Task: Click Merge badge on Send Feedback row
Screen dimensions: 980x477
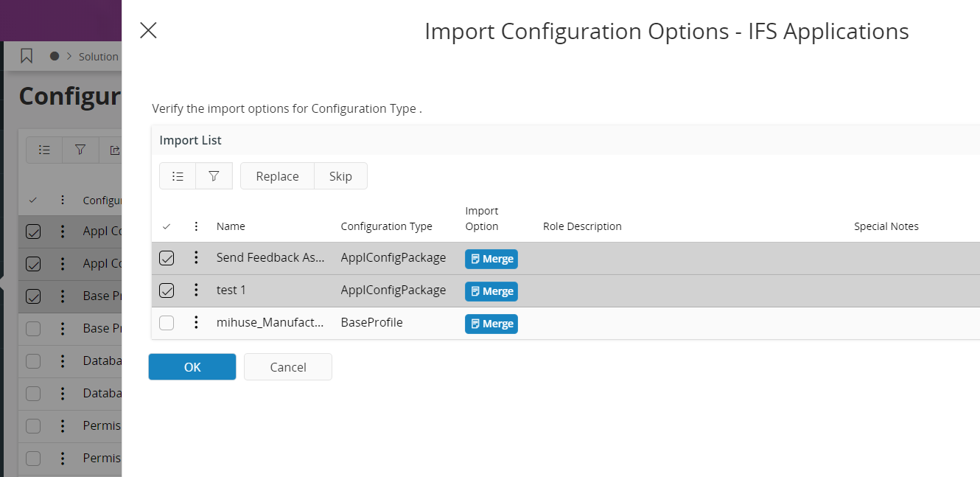Action: (x=491, y=259)
